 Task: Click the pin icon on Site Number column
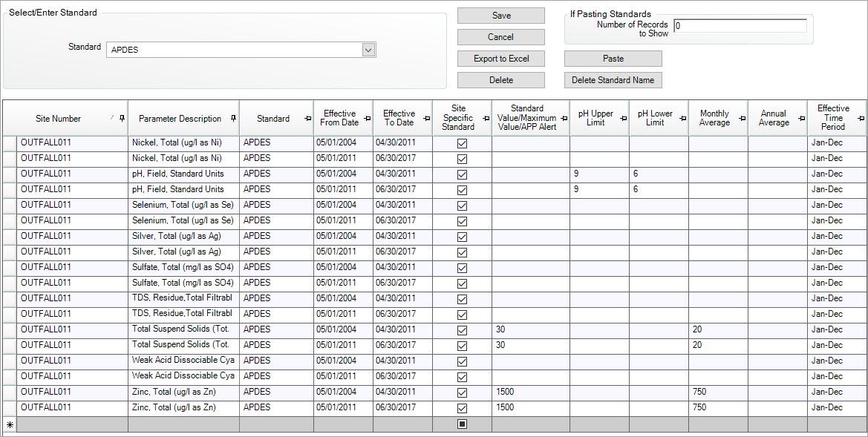pos(121,119)
